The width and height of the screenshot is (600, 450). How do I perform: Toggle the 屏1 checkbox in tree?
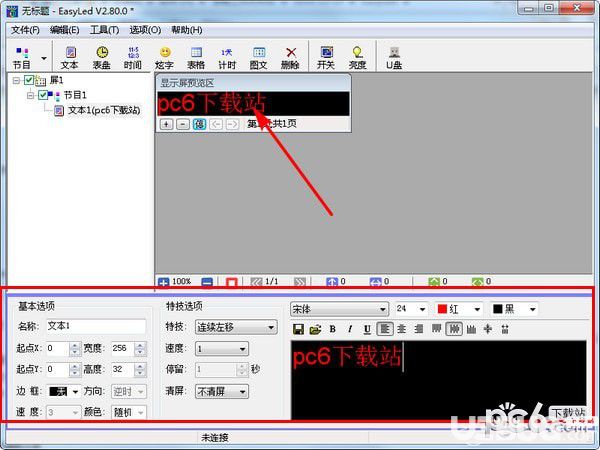point(29,80)
